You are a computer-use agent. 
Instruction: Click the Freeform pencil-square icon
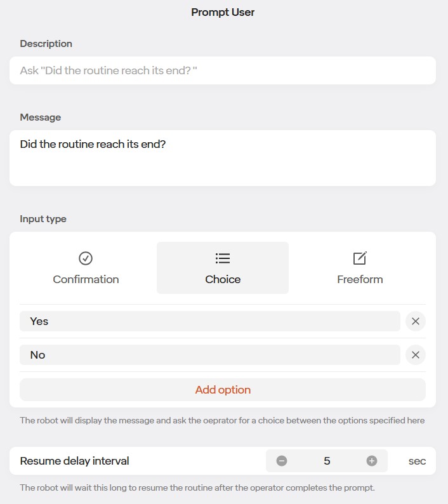[360, 258]
